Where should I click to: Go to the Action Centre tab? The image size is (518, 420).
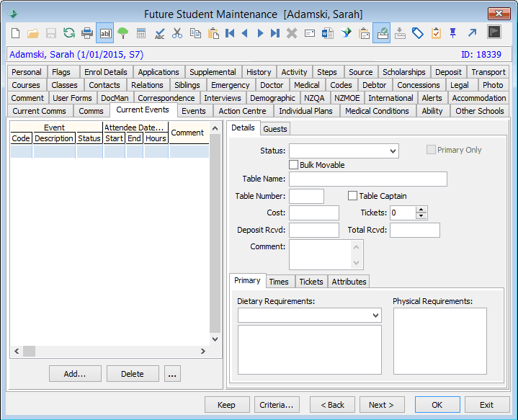point(242,111)
